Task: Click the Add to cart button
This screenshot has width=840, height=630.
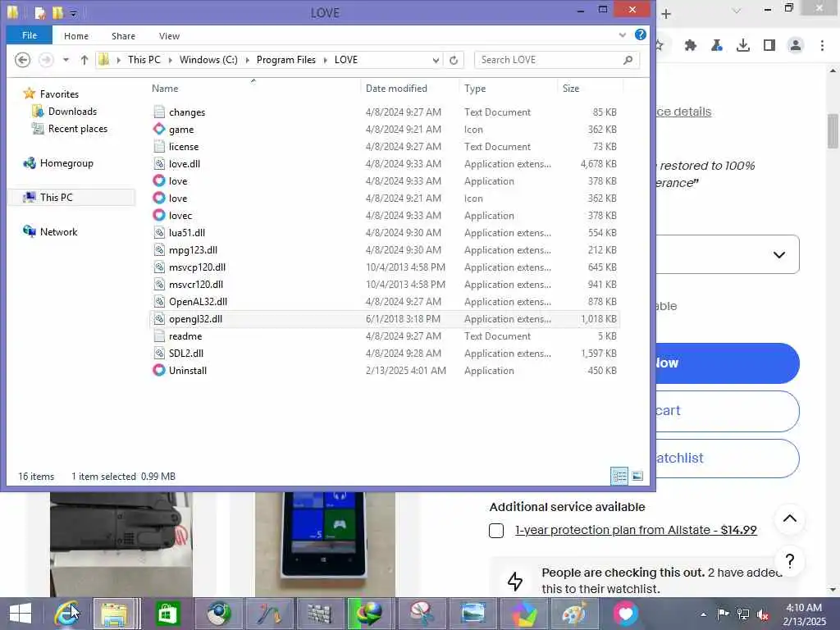Action: 728,411
